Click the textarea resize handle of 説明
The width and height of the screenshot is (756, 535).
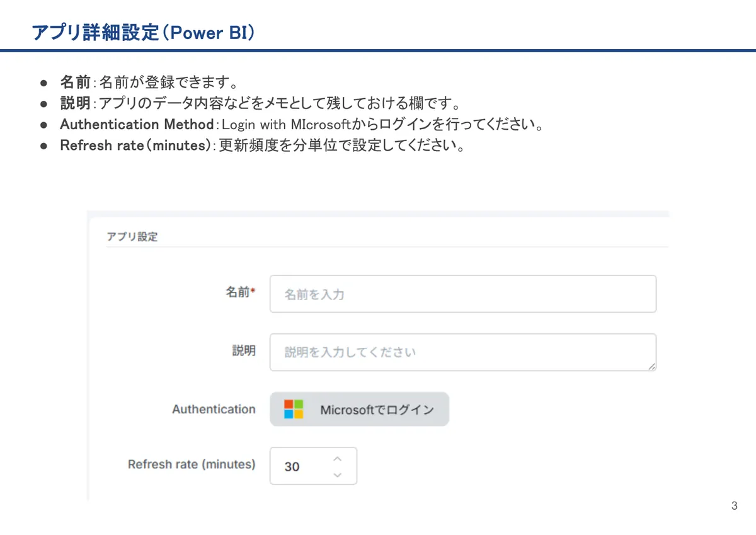651,366
